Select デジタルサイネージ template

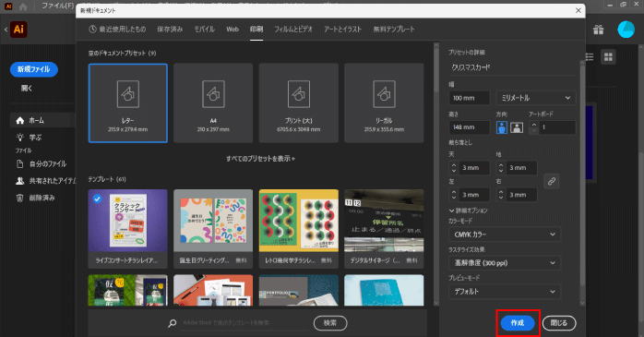(x=384, y=229)
